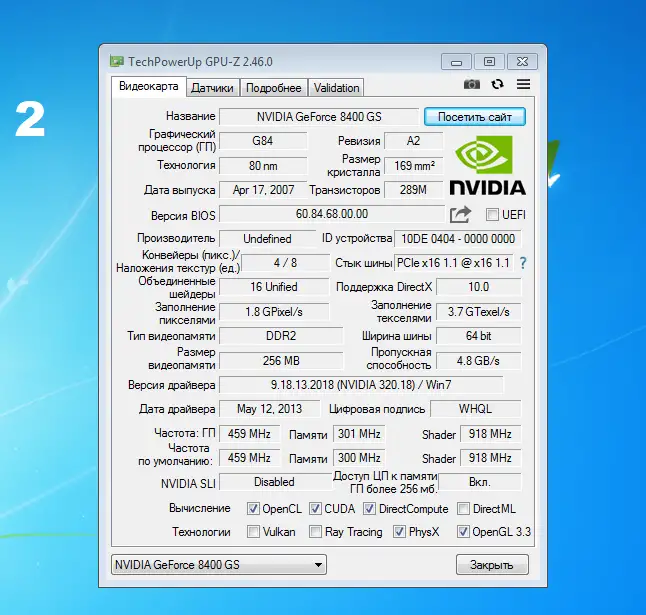Viewport: 646px width, 615px height.
Task: Click the BIOS version field 60.84.68.00.00
Action: [332, 214]
